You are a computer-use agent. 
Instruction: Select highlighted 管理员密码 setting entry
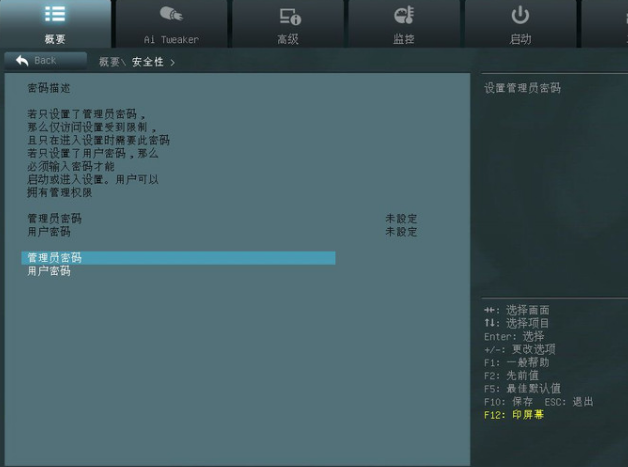pyautogui.click(x=177, y=258)
